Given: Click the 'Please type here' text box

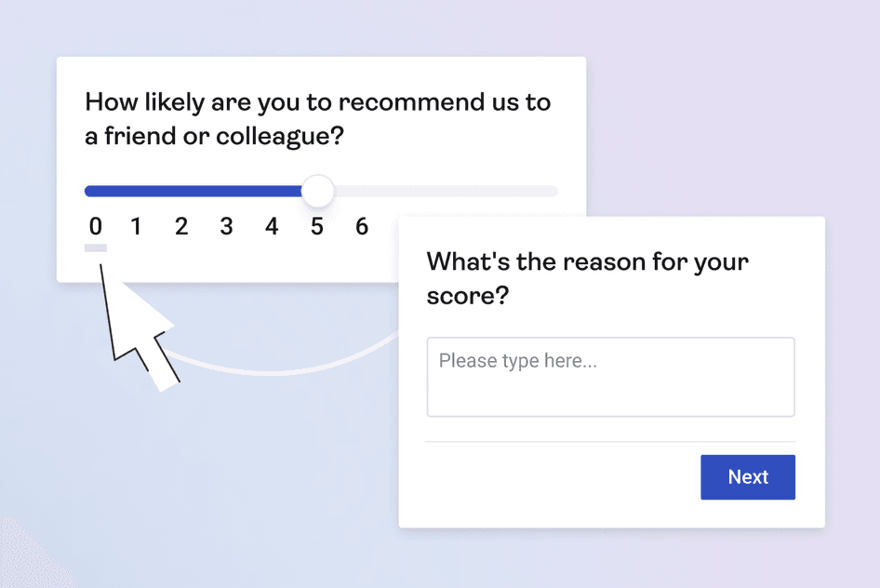Looking at the screenshot, I should pos(610,376).
